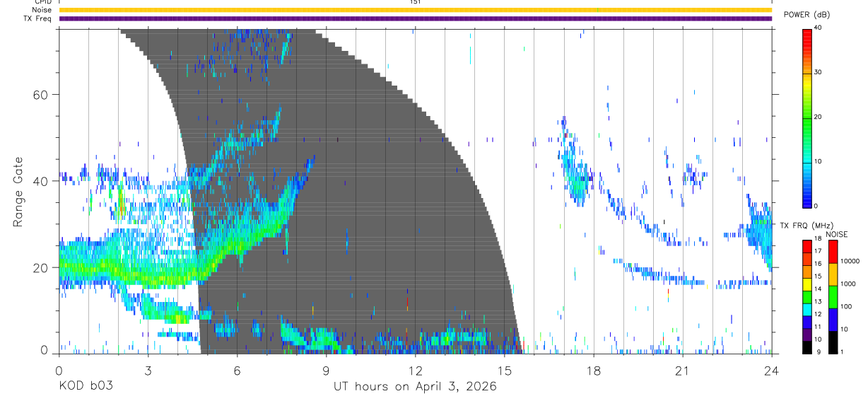The image size is (868, 401).
Task: Click the 'KOD b03' radar beam label
Action: coord(85,386)
